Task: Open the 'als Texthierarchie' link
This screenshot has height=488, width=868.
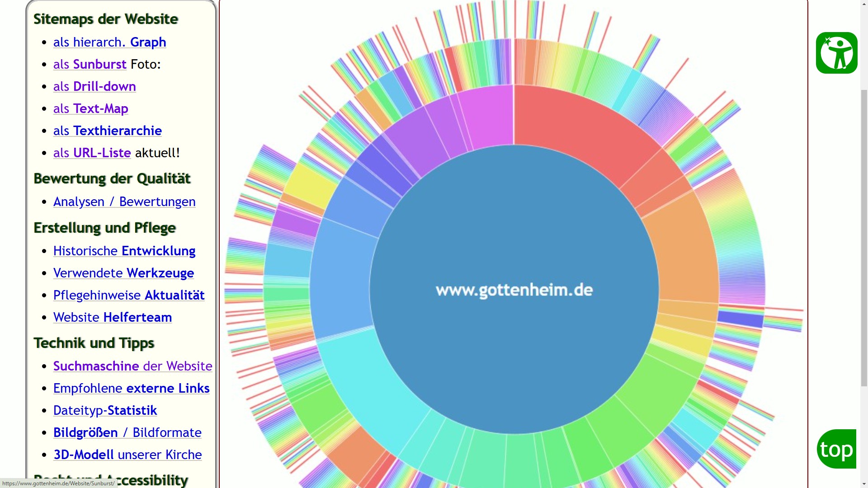Action: 107,131
